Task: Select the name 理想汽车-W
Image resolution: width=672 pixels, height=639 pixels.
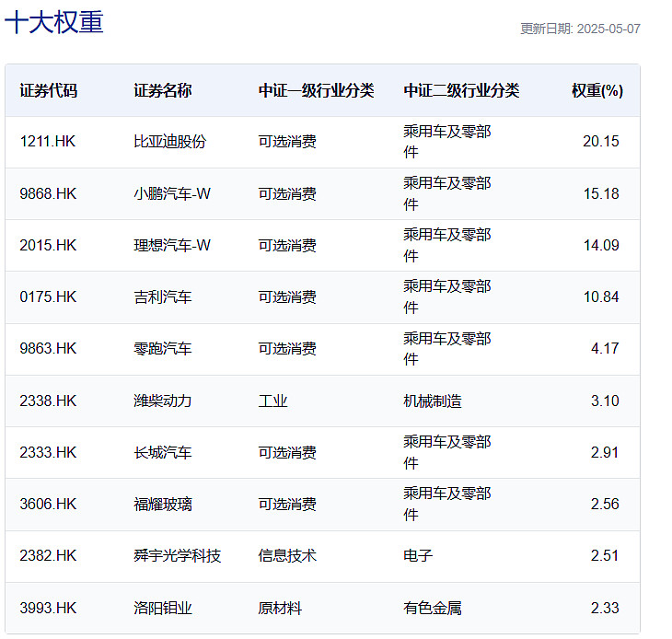Action: (172, 245)
